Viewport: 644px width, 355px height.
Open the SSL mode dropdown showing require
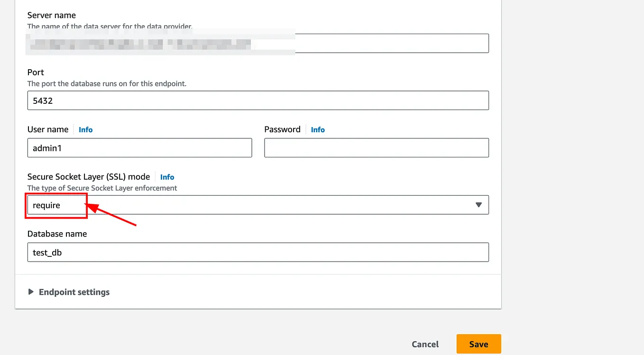(258, 205)
